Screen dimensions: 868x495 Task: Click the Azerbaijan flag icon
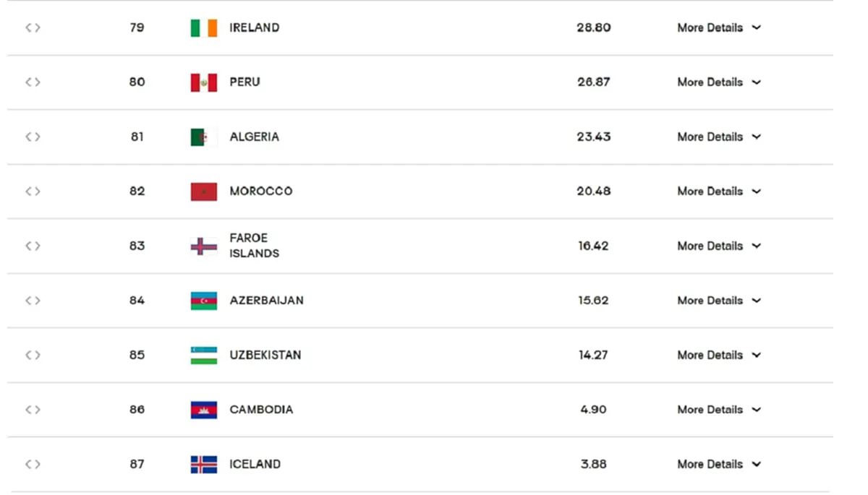tap(203, 301)
